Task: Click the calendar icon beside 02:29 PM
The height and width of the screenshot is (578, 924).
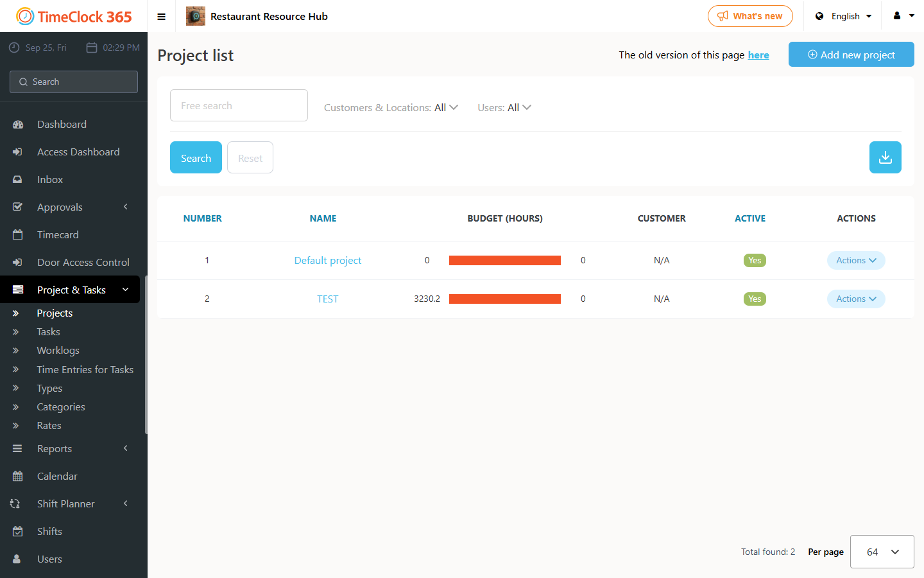Action: tap(92, 48)
